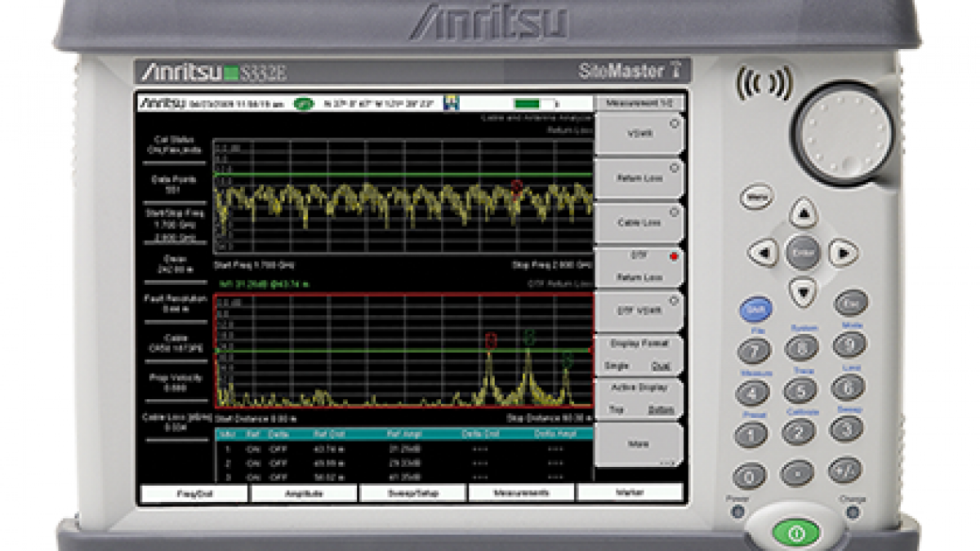
Task: Select the Return Loss softkey
Action: (x=639, y=178)
